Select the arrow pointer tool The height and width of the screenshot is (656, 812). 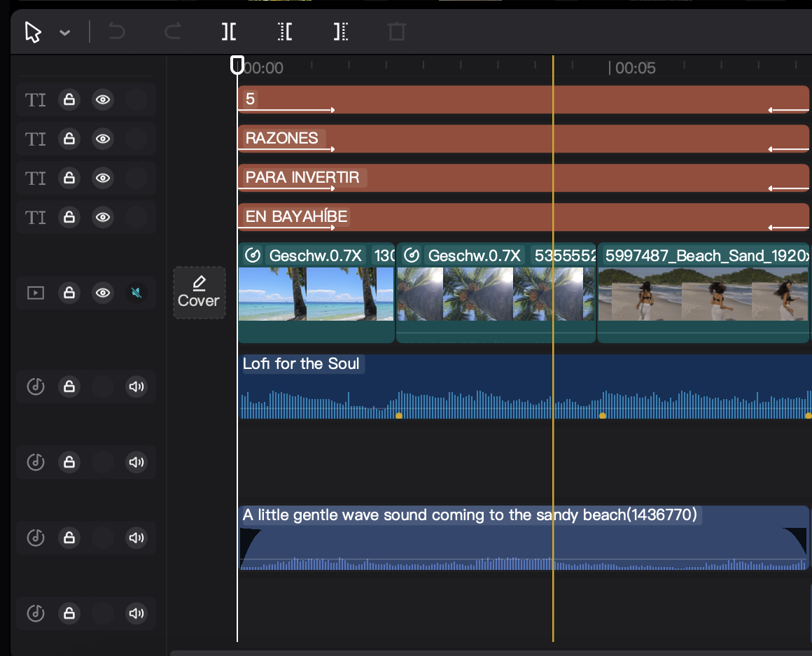[x=33, y=32]
